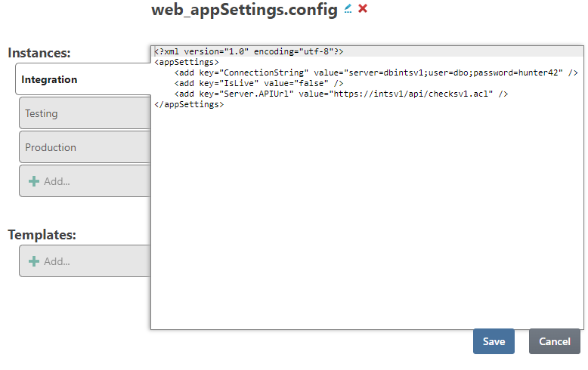Image resolution: width=588 pixels, height=370 pixels.
Task: Click the closing appSettings tag
Action: (x=189, y=104)
